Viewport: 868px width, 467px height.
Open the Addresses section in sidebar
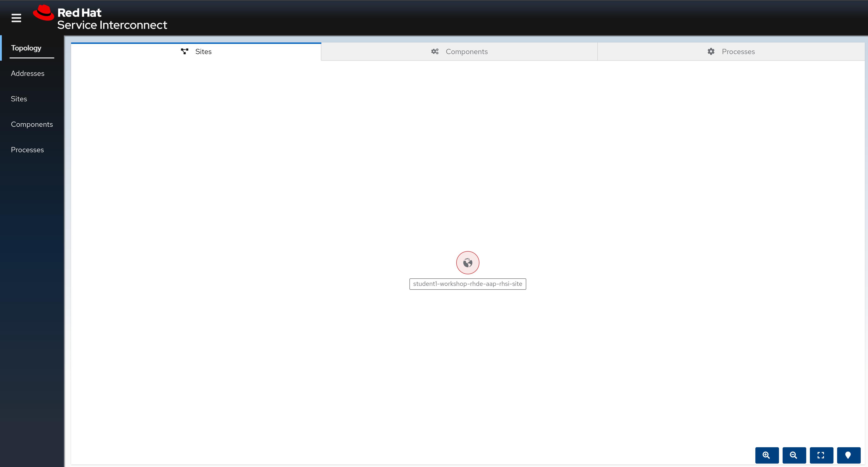27,73
